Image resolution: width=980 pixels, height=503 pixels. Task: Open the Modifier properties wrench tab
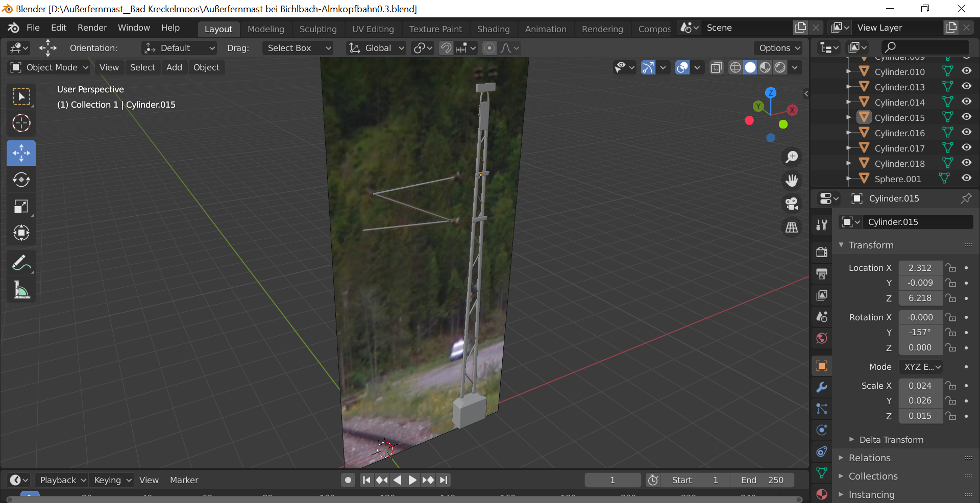[822, 387]
